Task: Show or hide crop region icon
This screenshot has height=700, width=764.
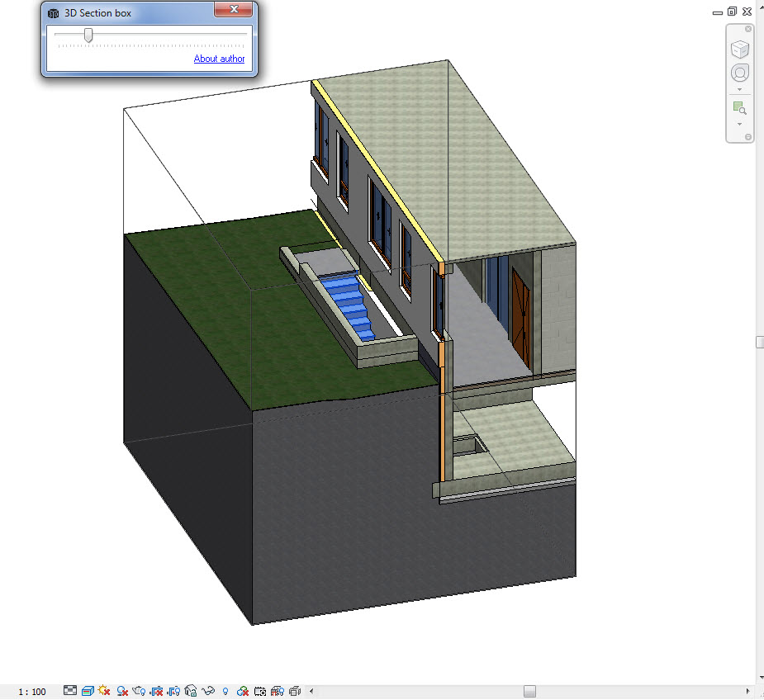Action: [173, 691]
